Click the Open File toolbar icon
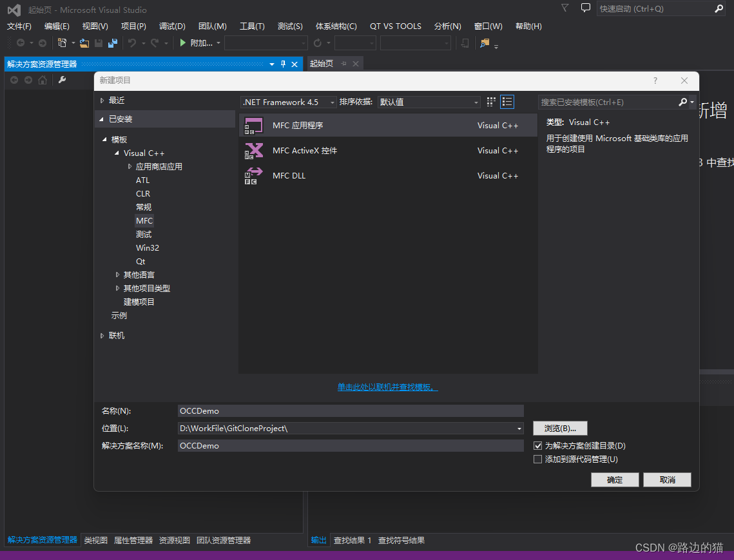The width and height of the screenshot is (734, 560). pos(84,43)
